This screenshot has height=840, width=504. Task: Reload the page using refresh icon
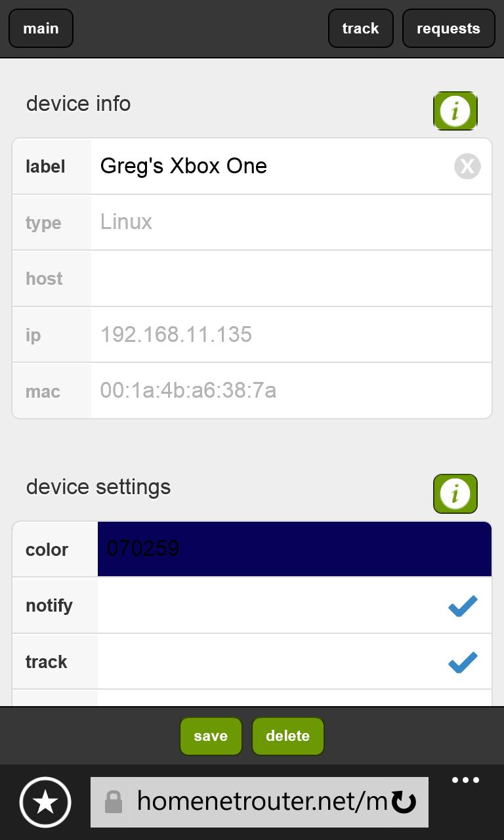tap(404, 802)
